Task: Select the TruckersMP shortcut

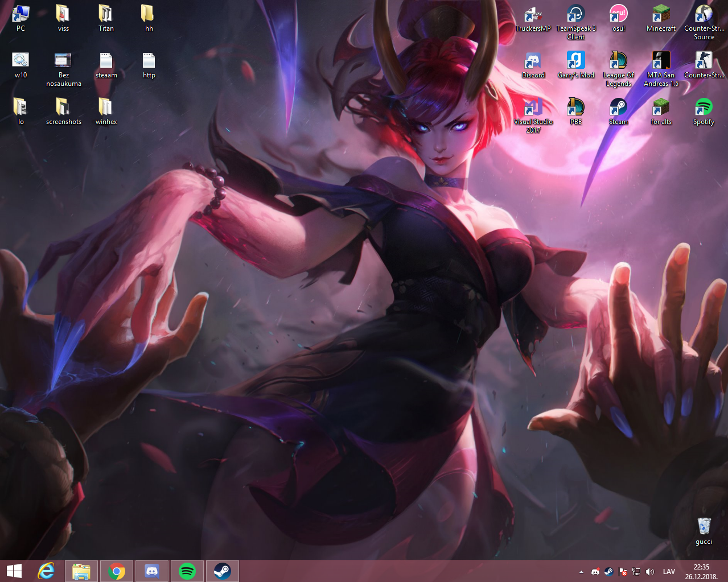Action: tap(533, 18)
